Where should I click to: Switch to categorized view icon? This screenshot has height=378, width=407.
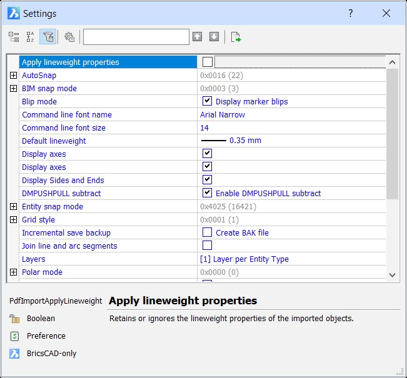click(14, 37)
